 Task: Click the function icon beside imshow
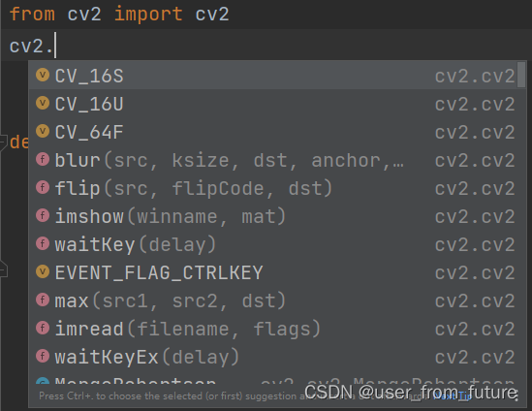pyautogui.click(x=43, y=215)
